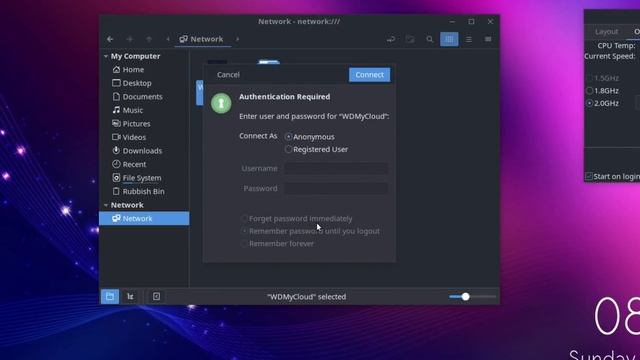Select Network entry in the sidebar

(144, 218)
